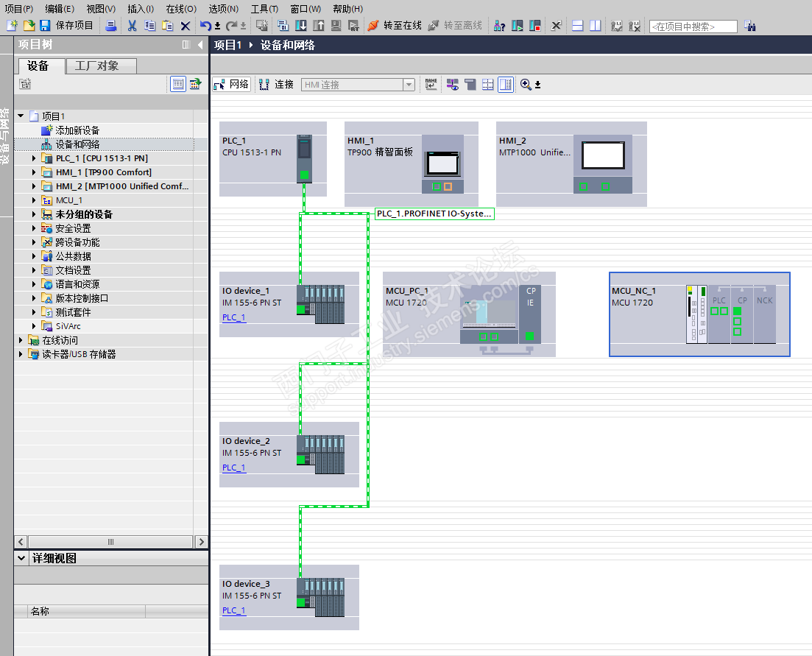The image size is (812, 656).
Task: Click the project search input field
Action: click(x=693, y=27)
